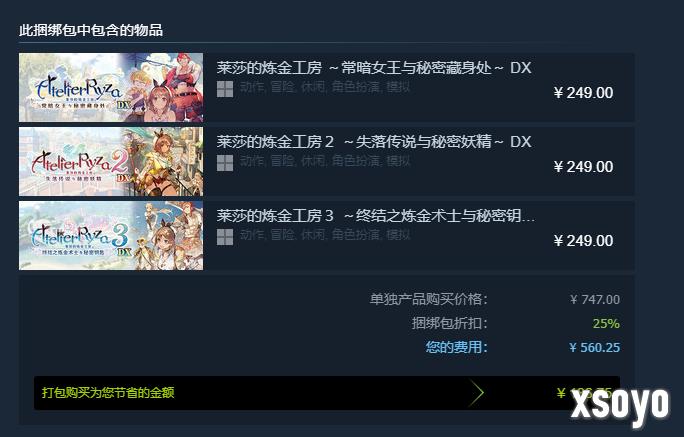Click the Windows platform icon for Atelier Ryza 3
The width and height of the screenshot is (684, 437).
225,237
